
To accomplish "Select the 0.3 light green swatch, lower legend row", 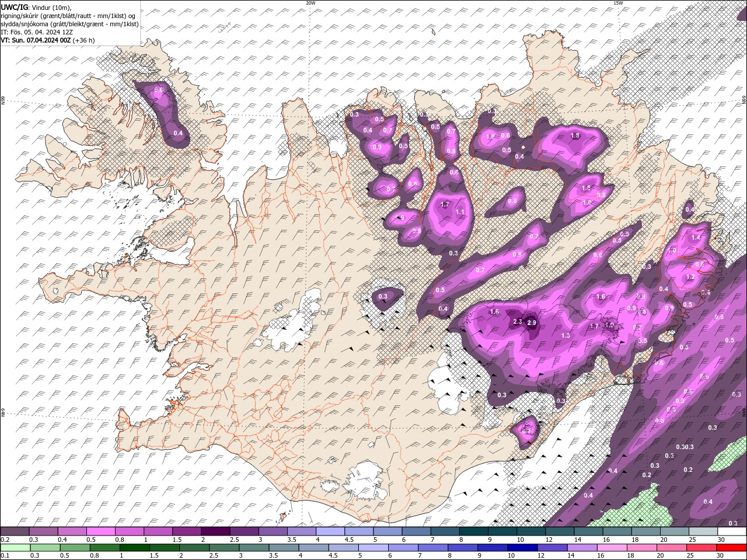I will [46, 548].
